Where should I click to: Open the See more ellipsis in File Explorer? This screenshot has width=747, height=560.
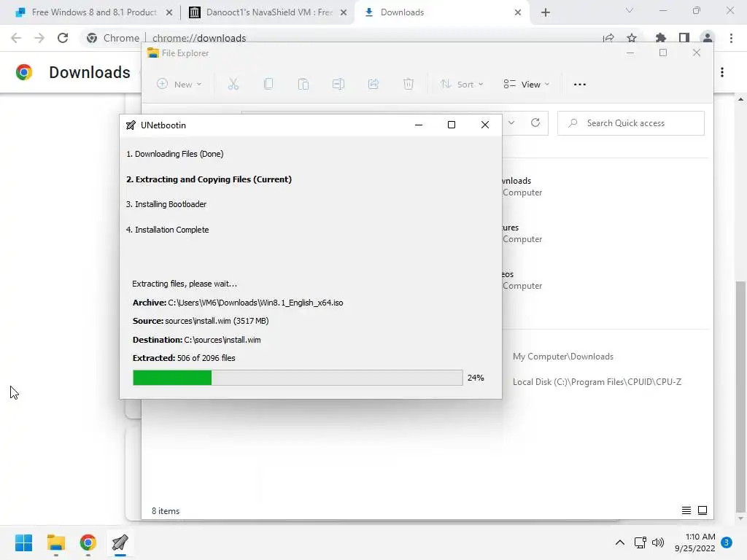[580, 85]
